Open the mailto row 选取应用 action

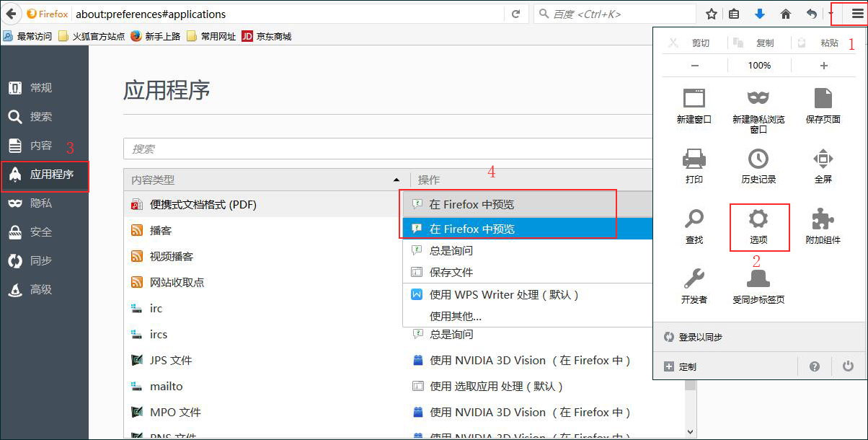pos(487,387)
